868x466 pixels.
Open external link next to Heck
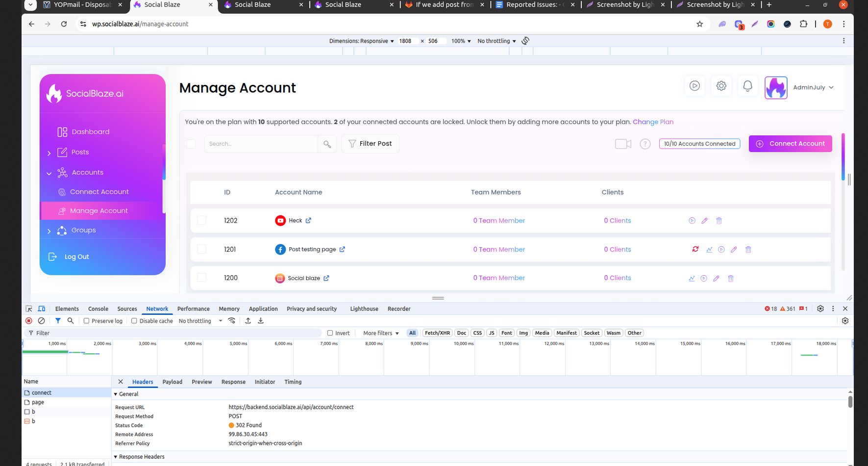(x=308, y=220)
